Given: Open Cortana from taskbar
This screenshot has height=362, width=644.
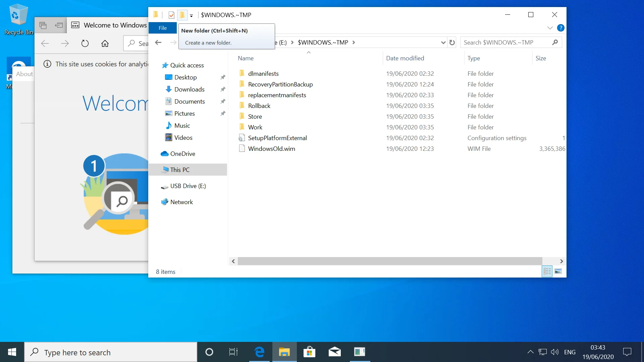Looking at the screenshot, I should point(209,352).
